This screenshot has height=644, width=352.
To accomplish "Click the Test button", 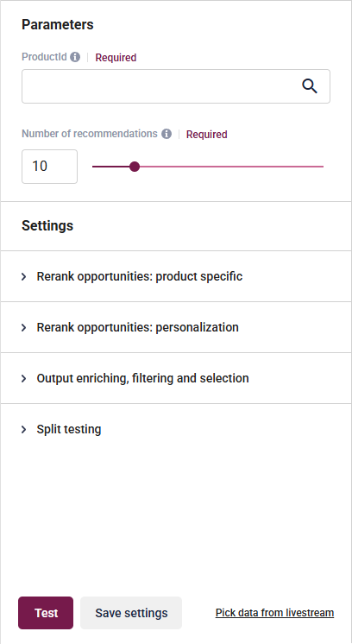I will pyautogui.click(x=46, y=613).
